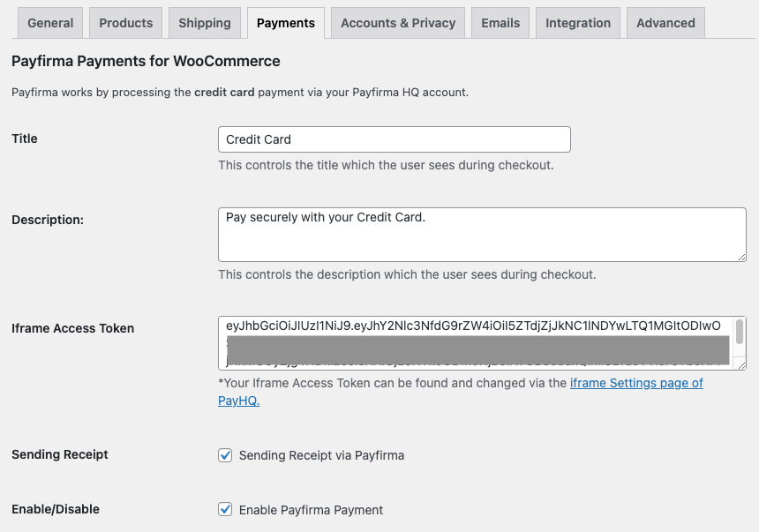
Task: Uncheck Sending Receipt via Payfirma
Action: [225, 455]
